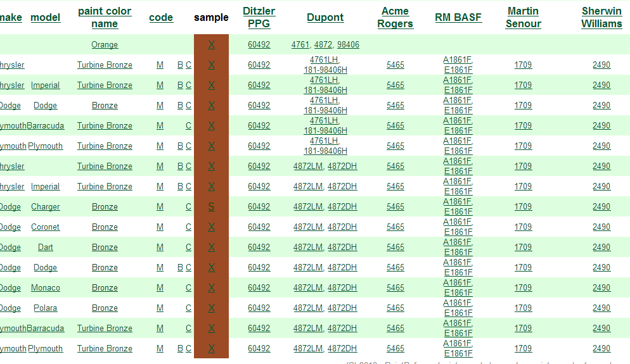This screenshot has width=630, height=364.
Task: Click the 'model' column header
Action: pyautogui.click(x=46, y=18)
